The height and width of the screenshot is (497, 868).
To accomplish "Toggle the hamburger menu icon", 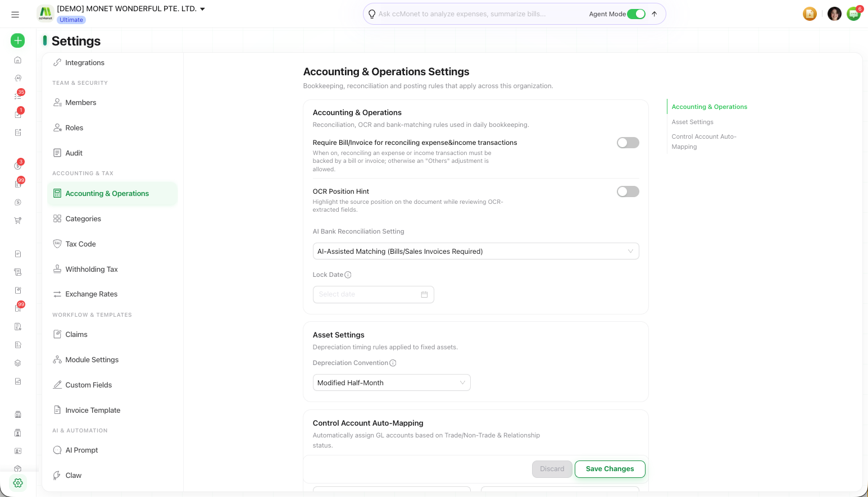I will pos(15,15).
